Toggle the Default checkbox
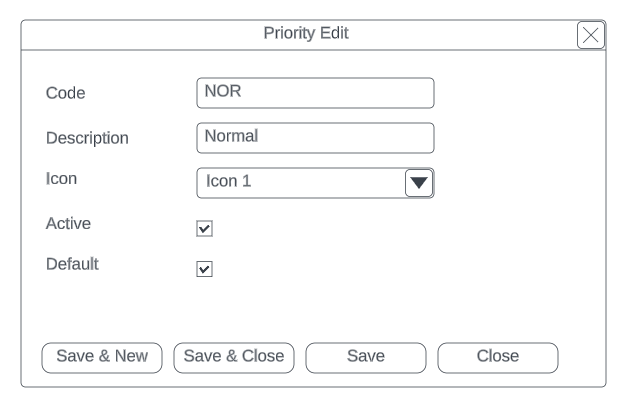Screen dimensions: 626x400 click(204, 269)
